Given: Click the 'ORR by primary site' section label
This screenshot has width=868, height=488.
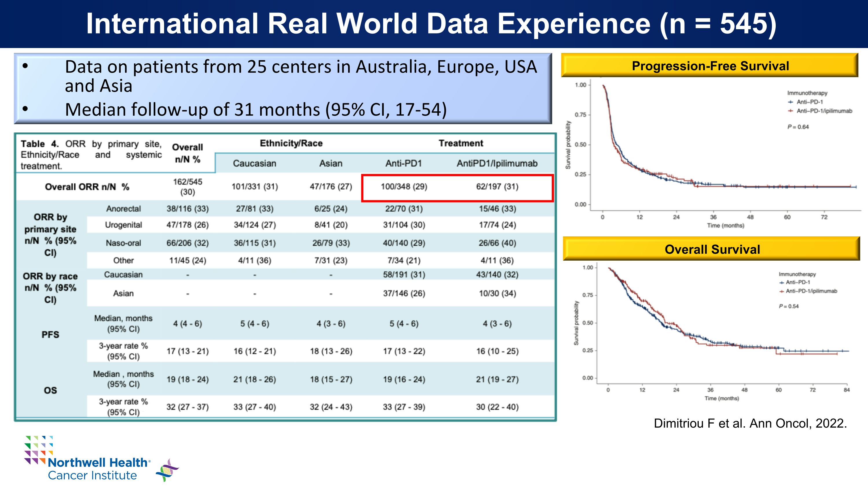Looking at the screenshot, I should [50, 235].
